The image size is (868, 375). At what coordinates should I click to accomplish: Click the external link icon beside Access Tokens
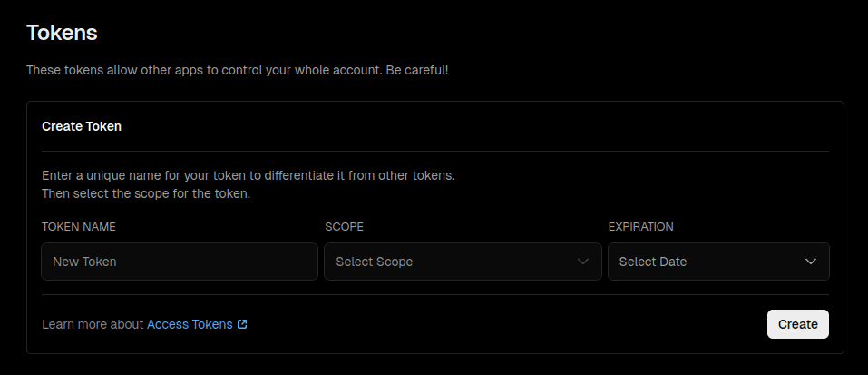(x=242, y=324)
